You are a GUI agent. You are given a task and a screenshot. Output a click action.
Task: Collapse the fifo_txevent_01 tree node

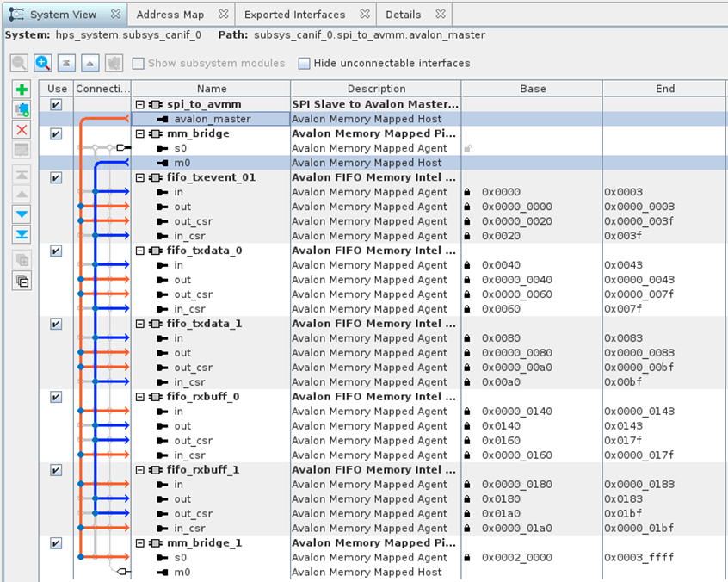click(139, 177)
